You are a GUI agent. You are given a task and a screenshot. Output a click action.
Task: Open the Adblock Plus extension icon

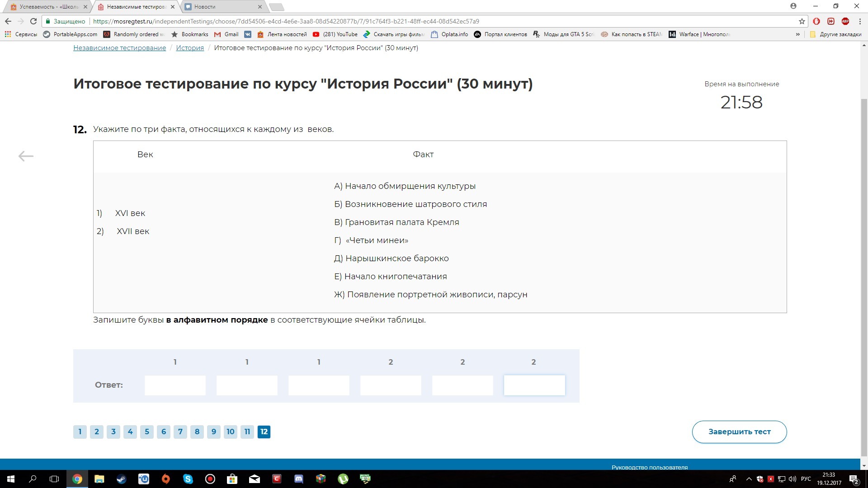click(845, 21)
